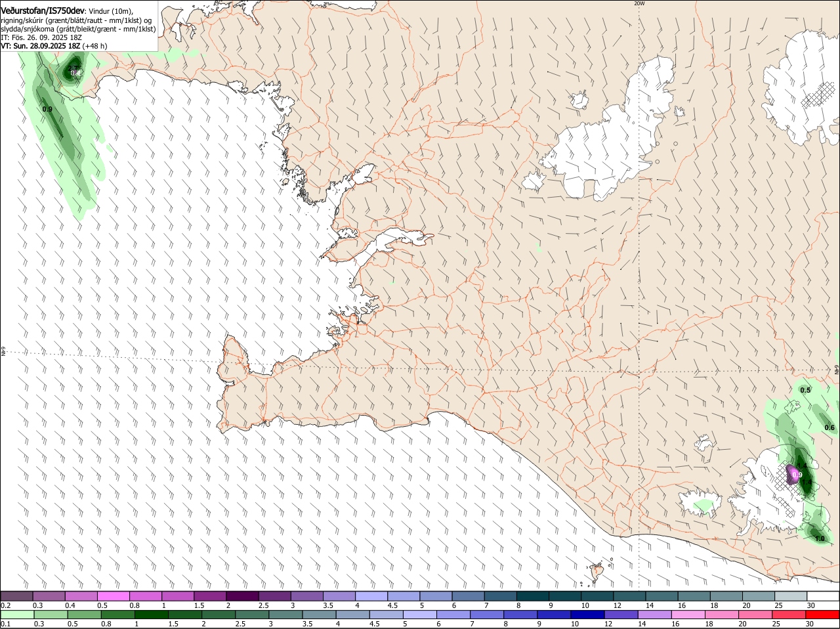The width and height of the screenshot is (840, 629).
Task: Pick the darkest purple swatch labeled 2 in the snow legend
Action: (x=242, y=596)
